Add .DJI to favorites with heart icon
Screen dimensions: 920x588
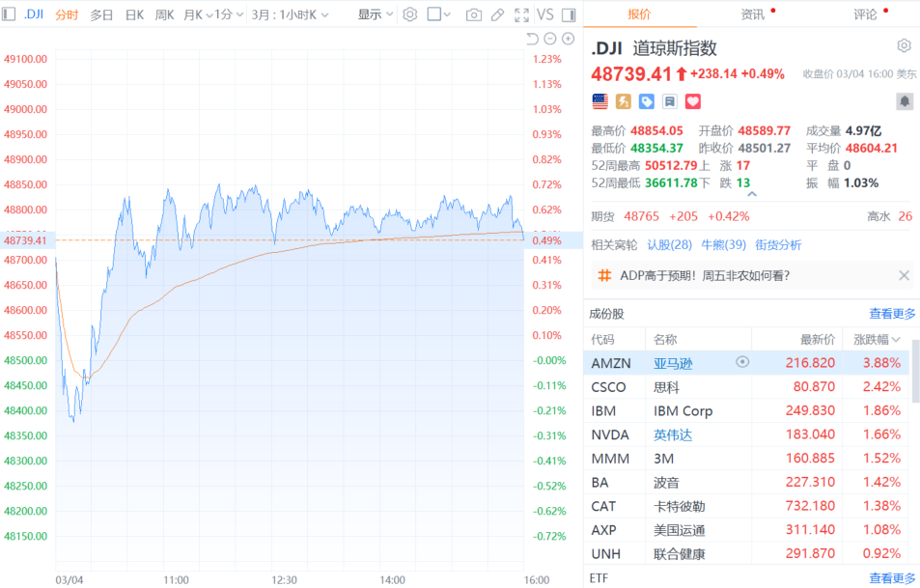pyautogui.click(x=692, y=100)
